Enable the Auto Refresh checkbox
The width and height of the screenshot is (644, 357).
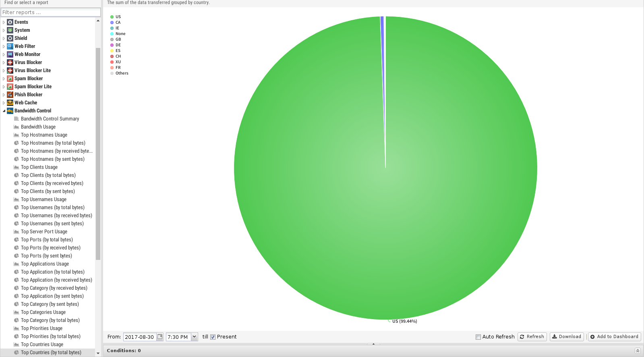coord(478,337)
